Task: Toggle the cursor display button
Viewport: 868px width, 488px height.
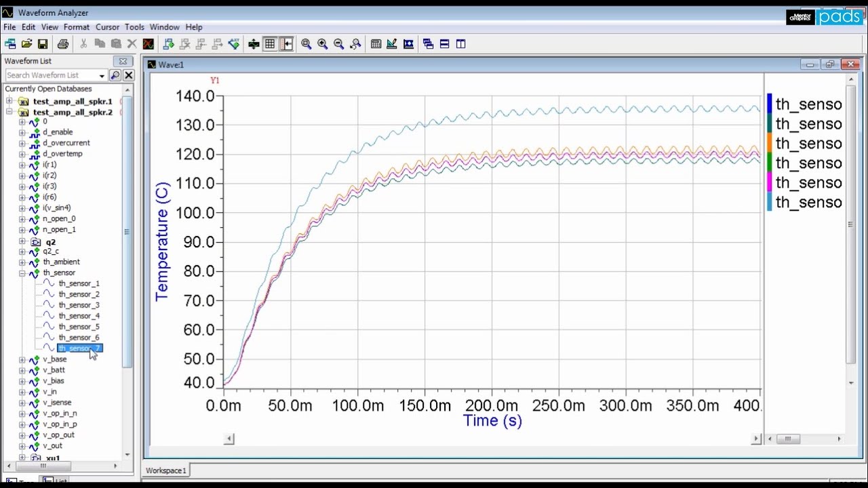Action: tap(287, 44)
